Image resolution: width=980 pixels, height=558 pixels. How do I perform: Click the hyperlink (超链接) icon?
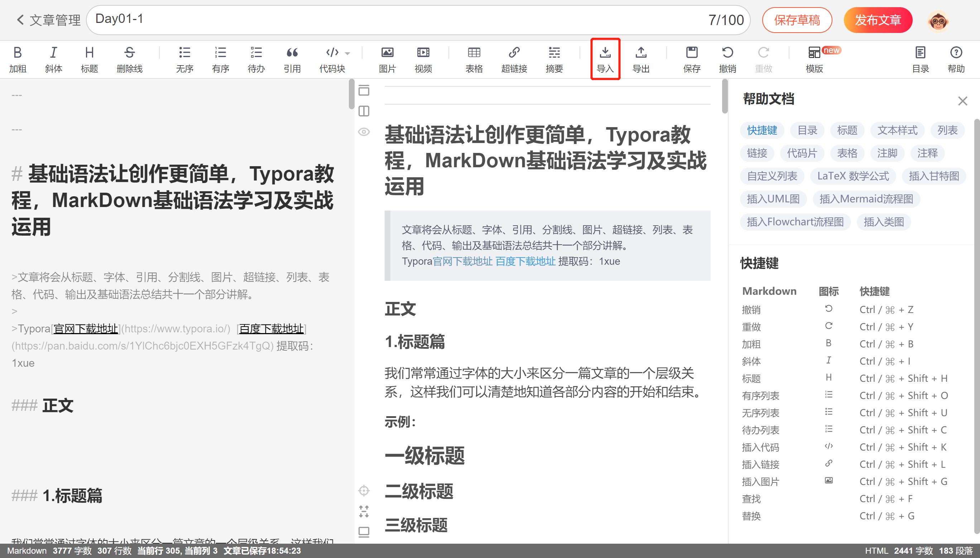pos(514,53)
